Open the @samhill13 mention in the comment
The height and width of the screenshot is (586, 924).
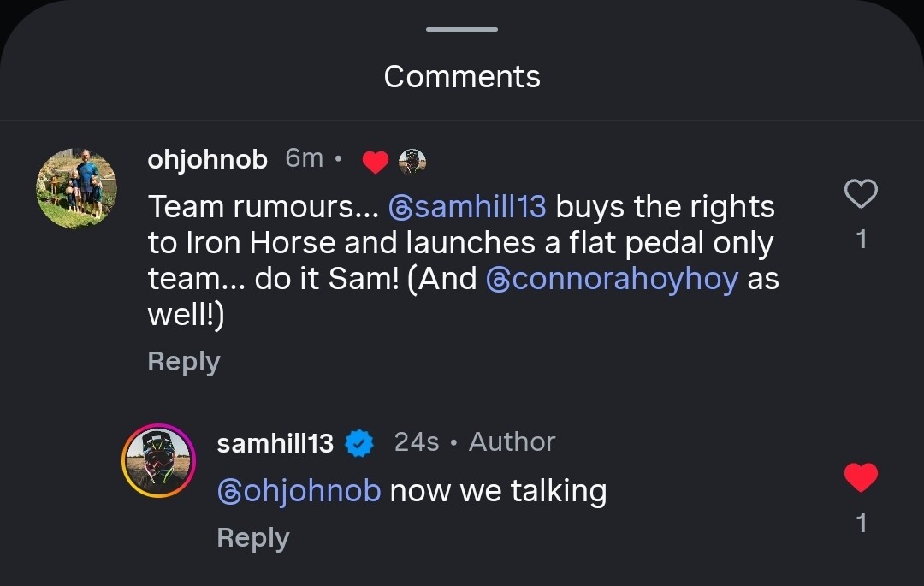[x=466, y=207]
